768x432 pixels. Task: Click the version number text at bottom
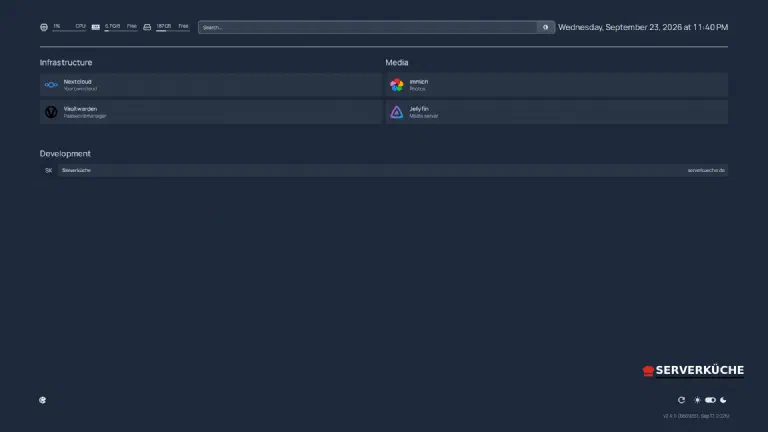click(x=696, y=416)
